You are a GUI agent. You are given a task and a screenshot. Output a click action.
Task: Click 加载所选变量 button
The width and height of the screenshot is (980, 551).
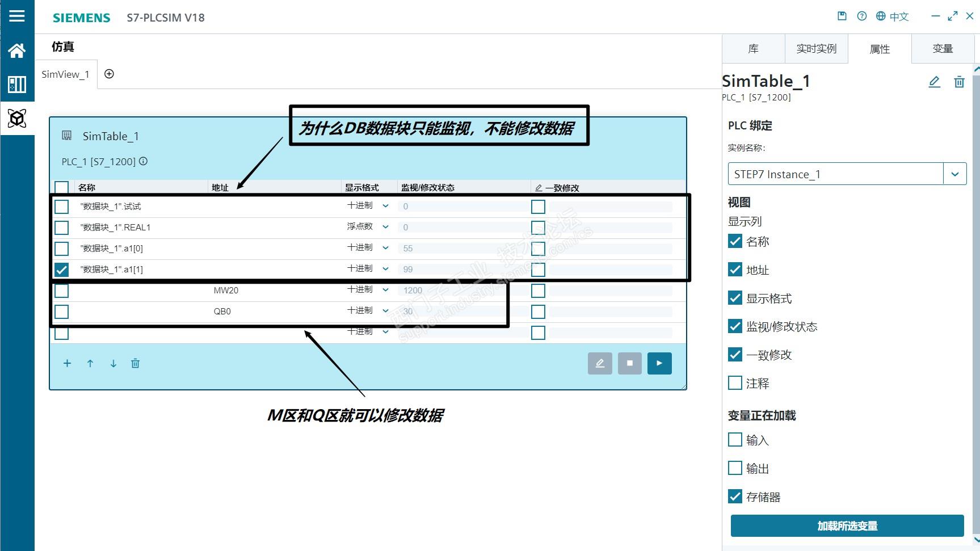[847, 526]
